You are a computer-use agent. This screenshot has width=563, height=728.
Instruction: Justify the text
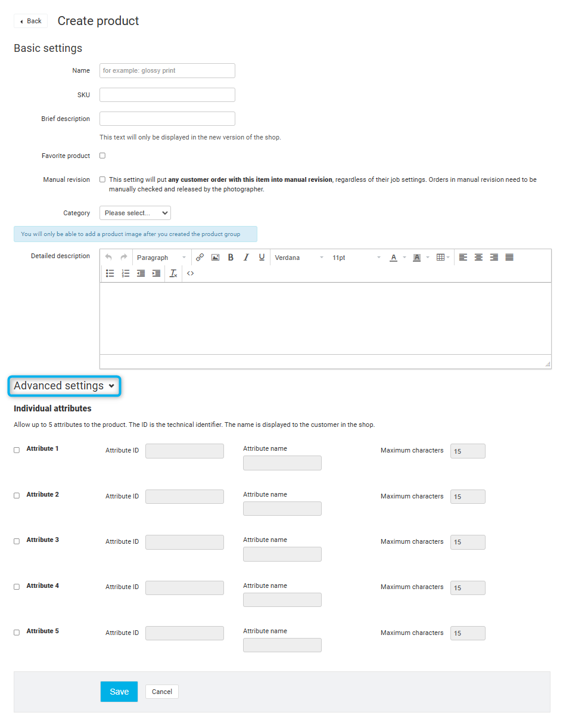pos(509,258)
